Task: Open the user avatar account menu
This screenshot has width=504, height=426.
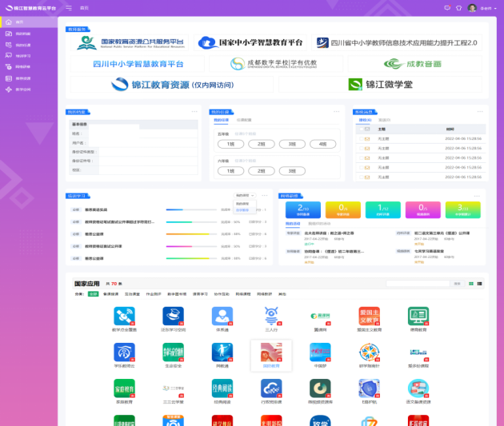Action: tap(482, 8)
